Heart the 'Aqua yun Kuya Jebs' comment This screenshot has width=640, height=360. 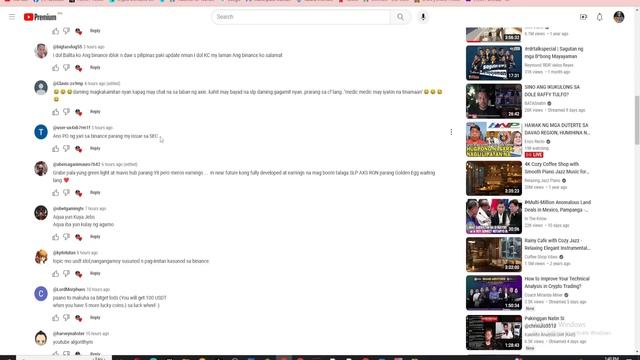(78, 237)
